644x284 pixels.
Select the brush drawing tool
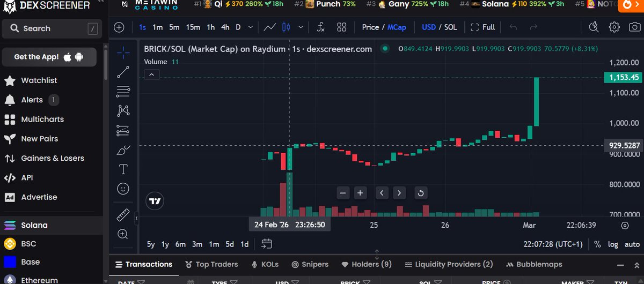click(x=123, y=150)
